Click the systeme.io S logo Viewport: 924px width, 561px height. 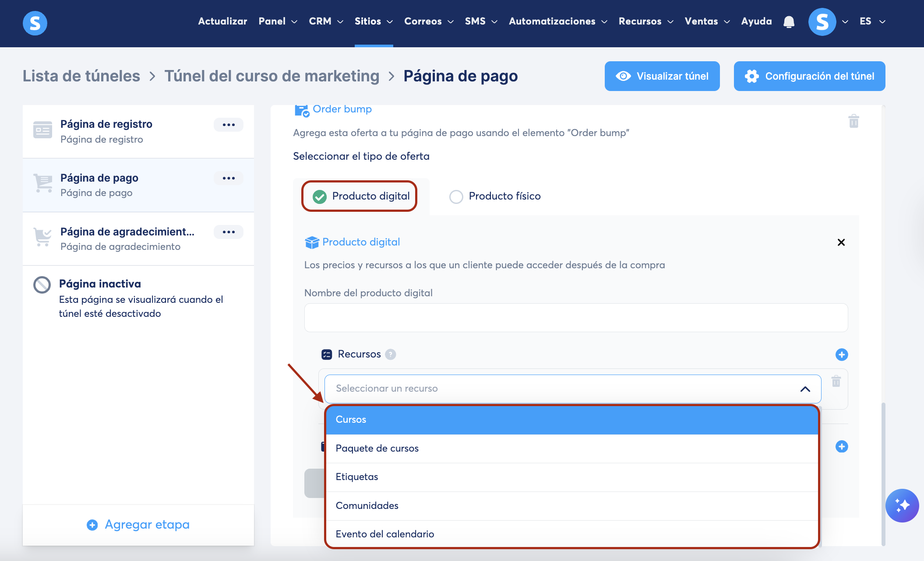35,23
